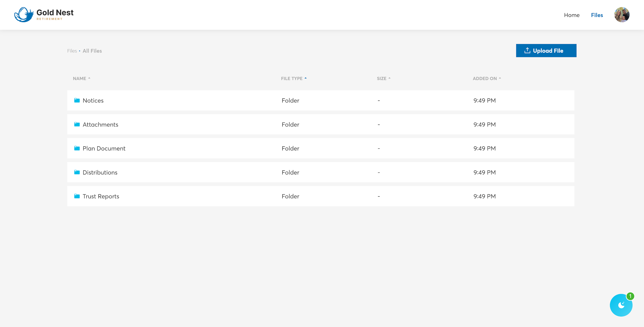Screen dimensions: 644x327
Task: Click the All Files breadcrumb
Action: click(x=92, y=51)
